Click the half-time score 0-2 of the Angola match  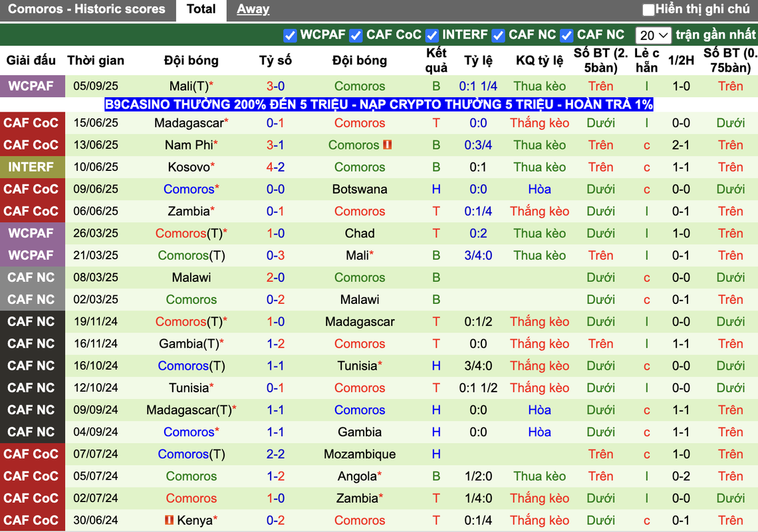681,476
